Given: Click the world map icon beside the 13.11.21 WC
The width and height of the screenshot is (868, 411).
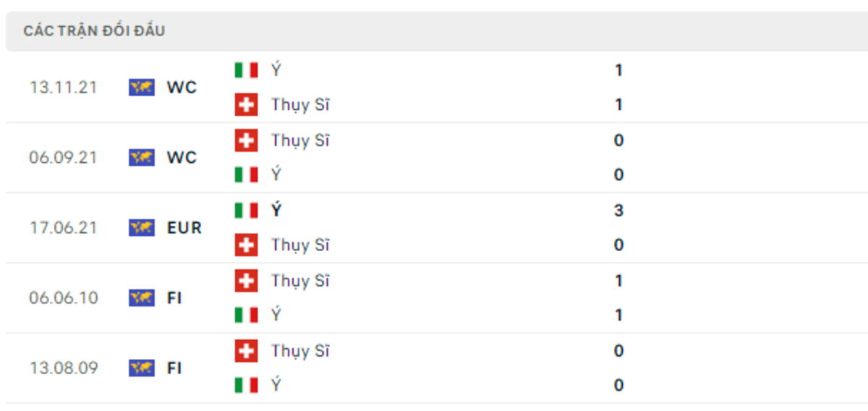Looking at the screenshot, I should point(141,88).
